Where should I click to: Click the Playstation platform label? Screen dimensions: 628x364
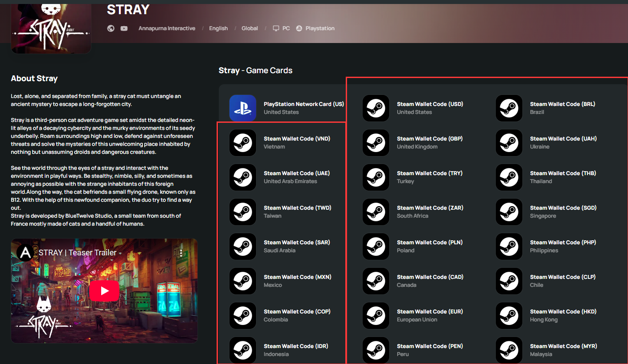point(320,28)
